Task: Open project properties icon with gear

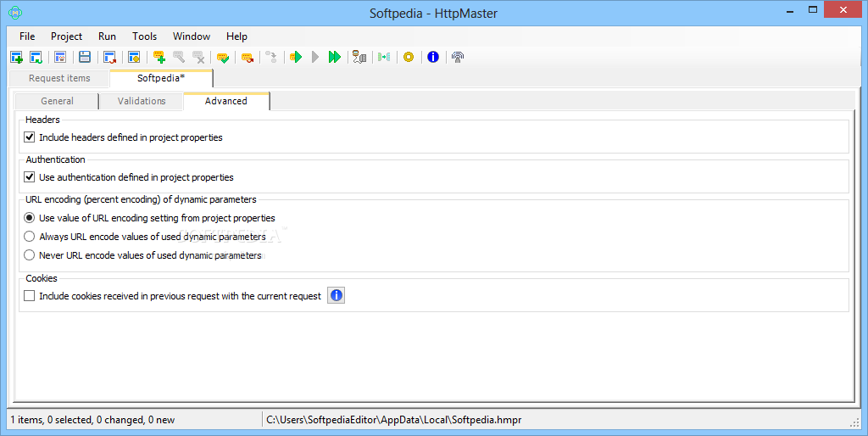Action: pos(134,57)
